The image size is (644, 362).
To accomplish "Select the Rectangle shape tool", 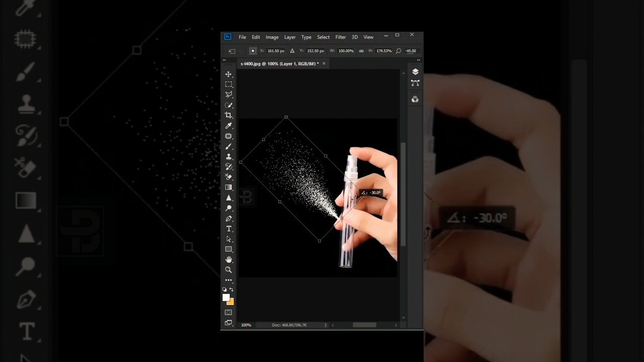I will click(x=228, y=249).
